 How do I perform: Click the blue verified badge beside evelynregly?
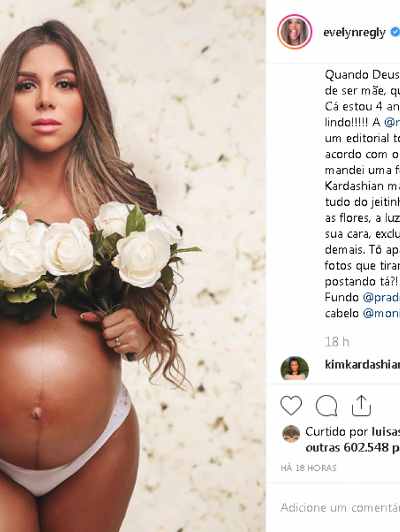point(395,32)
